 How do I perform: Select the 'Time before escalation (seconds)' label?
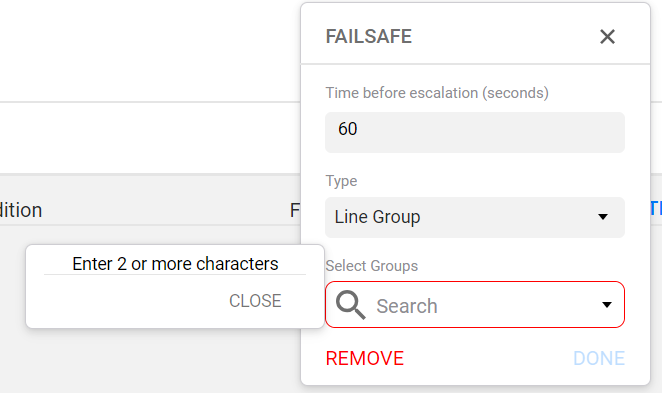(437, 93)
